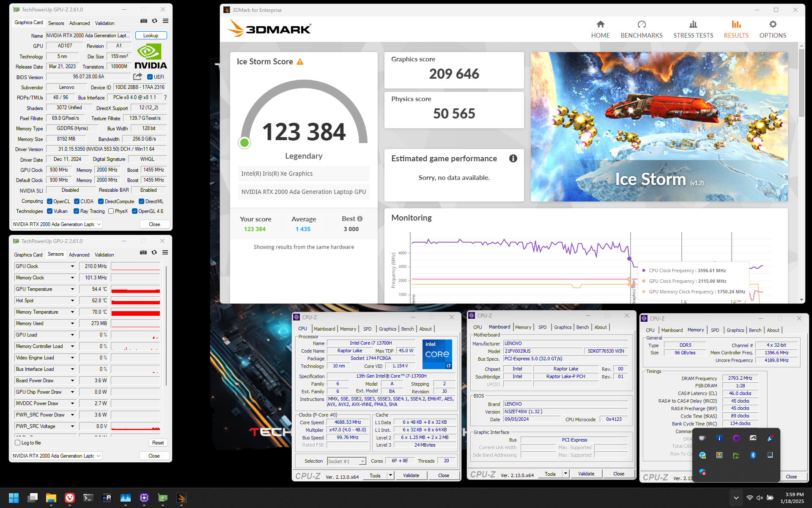Screen dimensions: 812x508
Task: Click the BIOS export share icon
Action: pyautogui.click(x=137, y=77)
